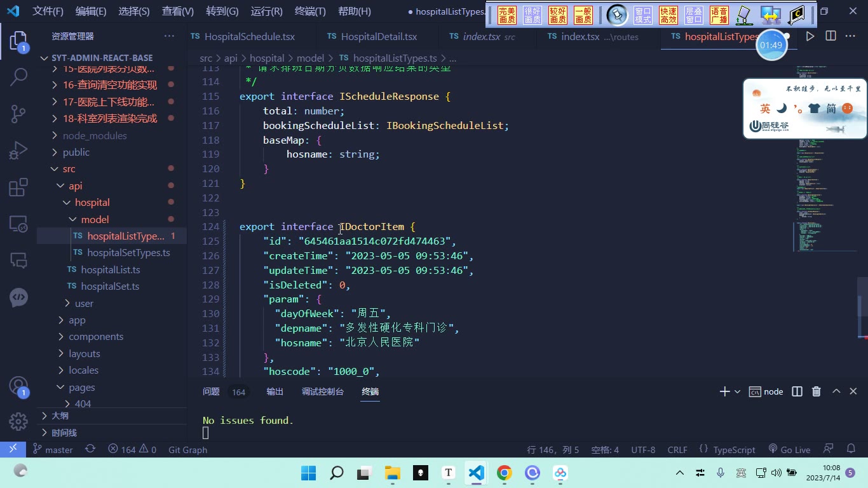The image size is (868, 488).
Task: Synchronize changes in status bar
Action: 90,449
